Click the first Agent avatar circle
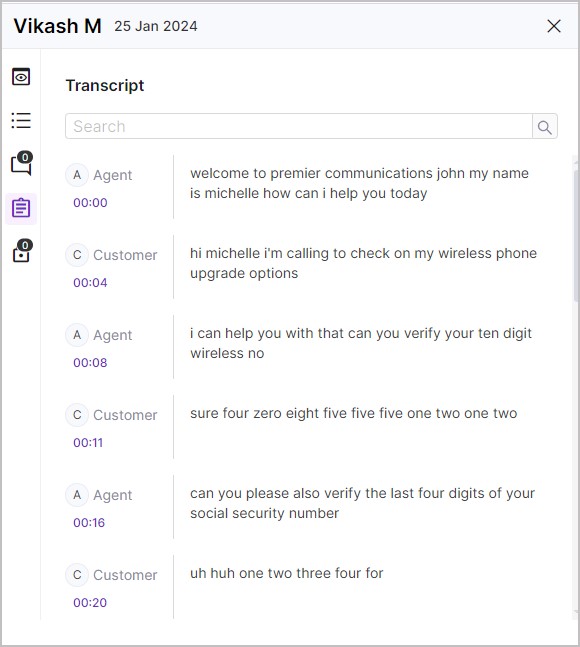Viewport: 580px width, 647px height. 77,175
